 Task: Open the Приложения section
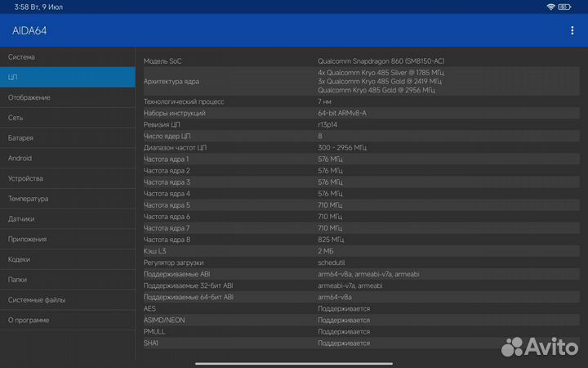tap(67, 239)
